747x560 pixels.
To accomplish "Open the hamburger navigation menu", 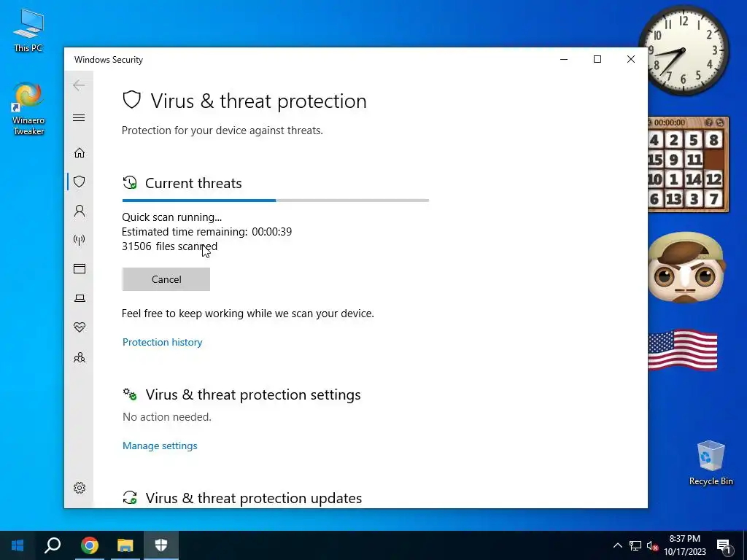I will tap(79, 117).
